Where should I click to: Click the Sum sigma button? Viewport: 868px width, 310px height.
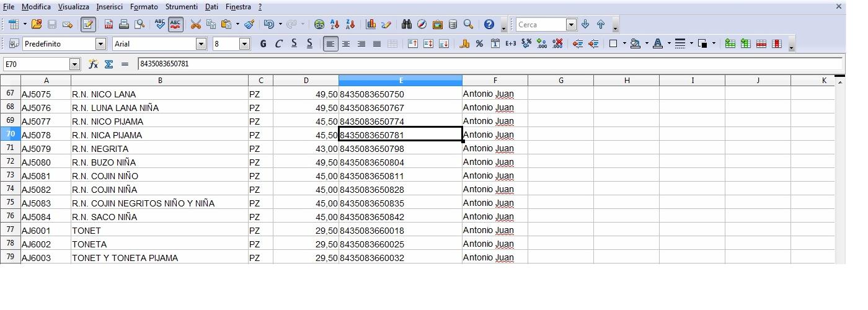108,64
